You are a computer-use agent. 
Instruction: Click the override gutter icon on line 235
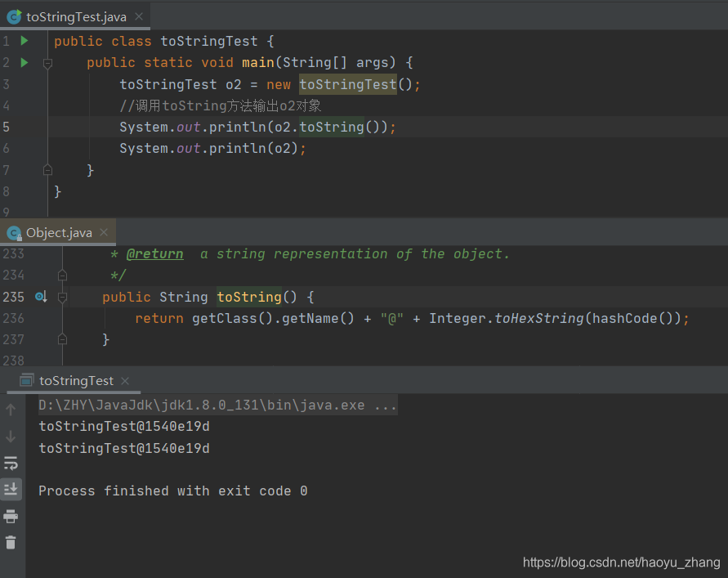point(41,297)
